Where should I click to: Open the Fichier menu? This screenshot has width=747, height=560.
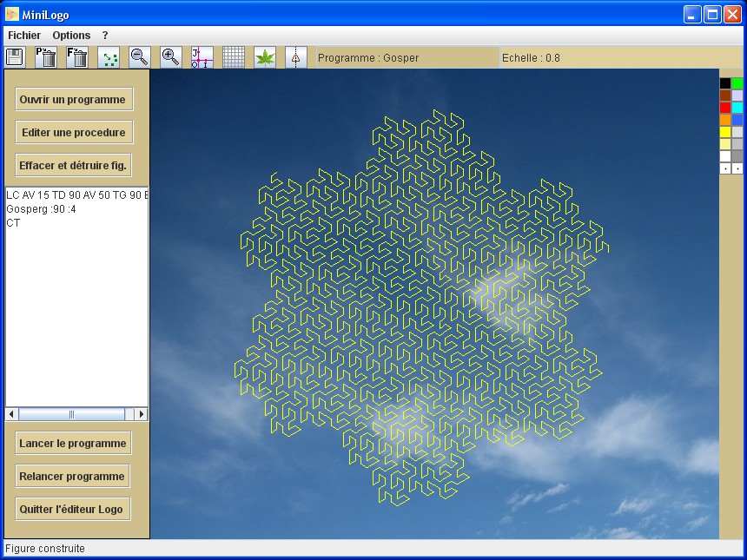[x=24, y=36]
